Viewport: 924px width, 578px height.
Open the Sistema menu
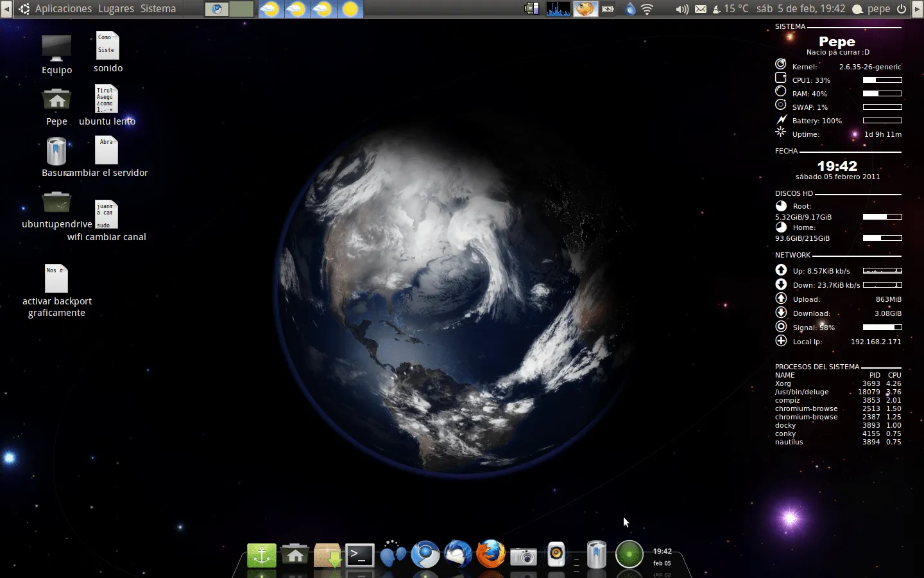tap(158, 8)
